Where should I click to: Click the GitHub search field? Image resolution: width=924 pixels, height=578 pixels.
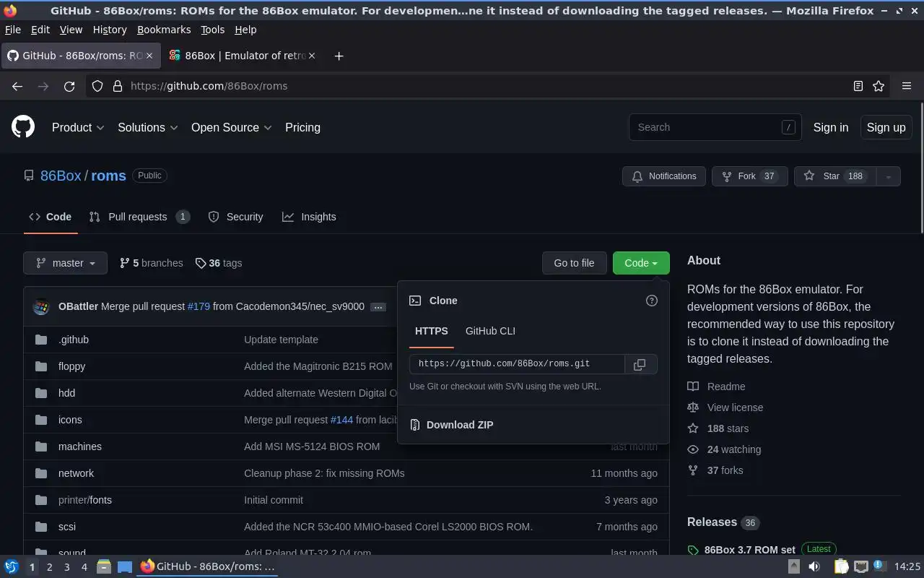pos(715,127)
